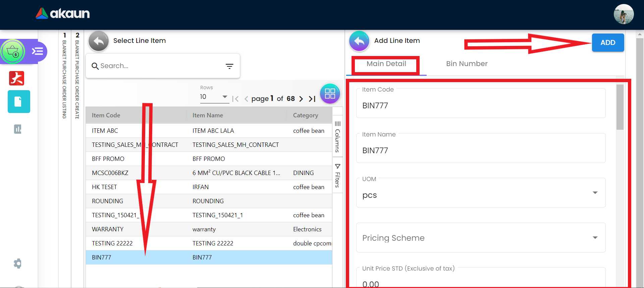Screen dimensions: 644x288
Task: Go back from Add Line Item panel
Action: tap(359, 41)
